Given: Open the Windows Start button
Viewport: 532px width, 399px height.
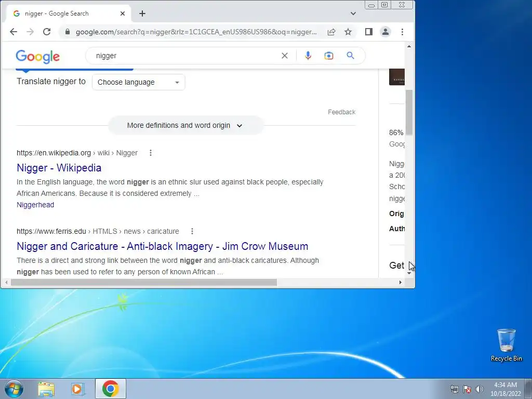Looking at the screenshot, I should tap(14, 389).
